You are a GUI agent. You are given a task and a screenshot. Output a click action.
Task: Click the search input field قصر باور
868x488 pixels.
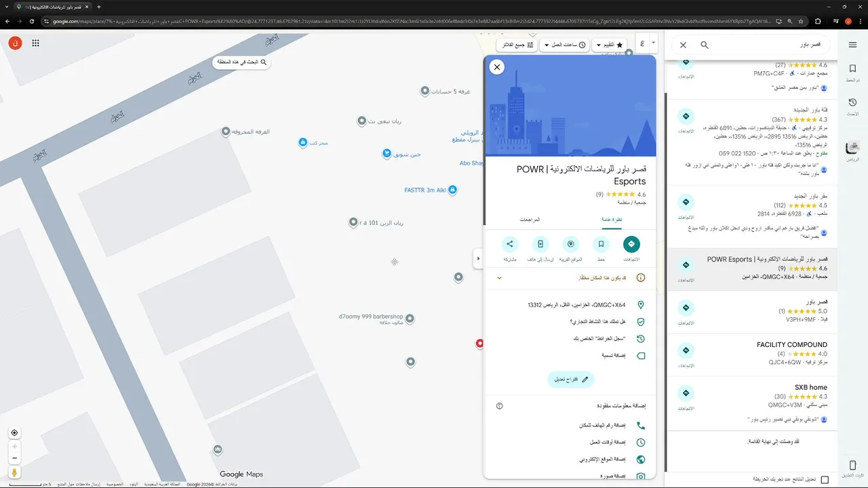coord(770,45)
